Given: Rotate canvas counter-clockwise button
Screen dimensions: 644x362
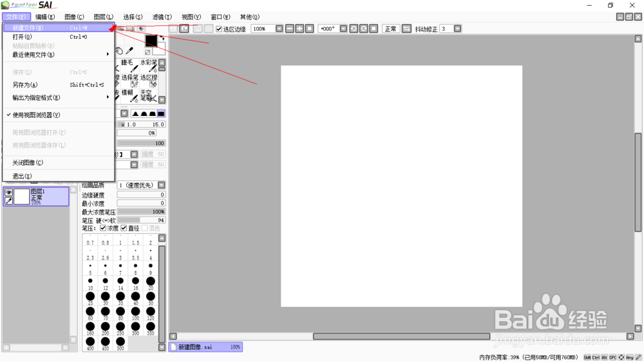Looking at the screenshot, I should click(x=354, y=28).
